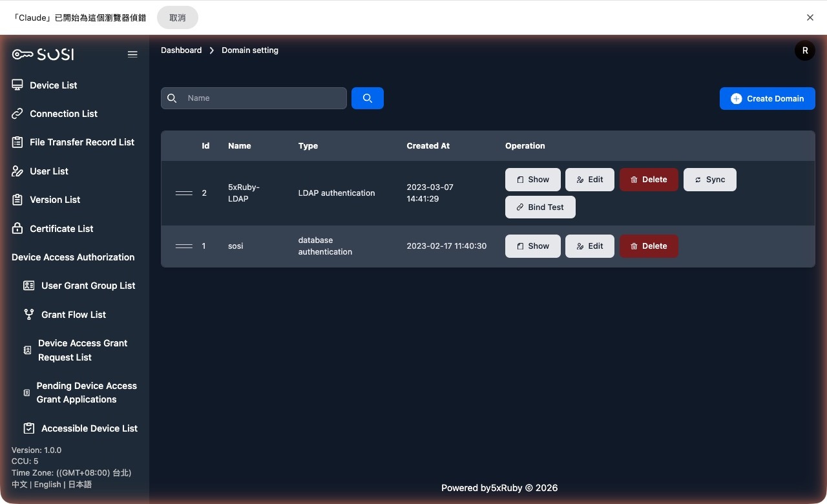The image size is (827, 504).
Task: Navigate to Dashboard via breadcrumb
Action: (x=181, y=50)
